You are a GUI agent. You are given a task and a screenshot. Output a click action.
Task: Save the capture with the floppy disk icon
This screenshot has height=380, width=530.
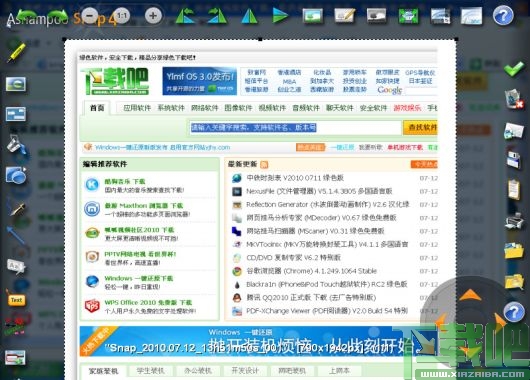[x=514, y=160]
